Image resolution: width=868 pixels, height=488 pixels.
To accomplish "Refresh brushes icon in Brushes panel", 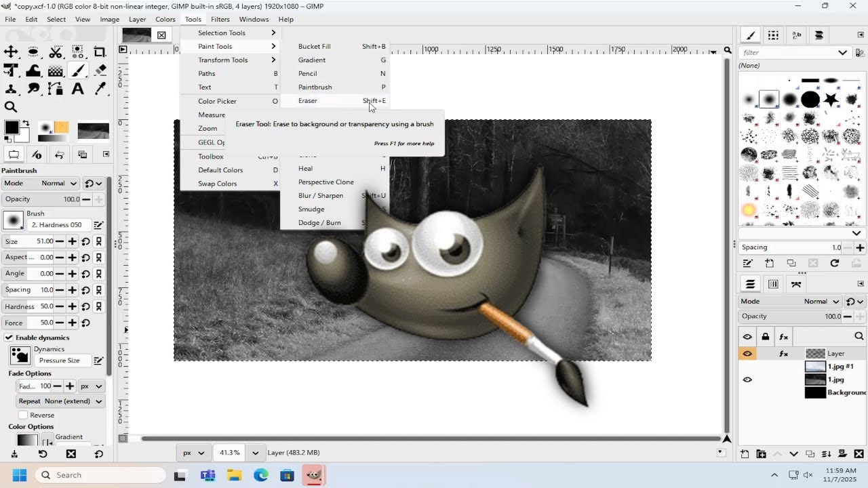I will [835, 263].
